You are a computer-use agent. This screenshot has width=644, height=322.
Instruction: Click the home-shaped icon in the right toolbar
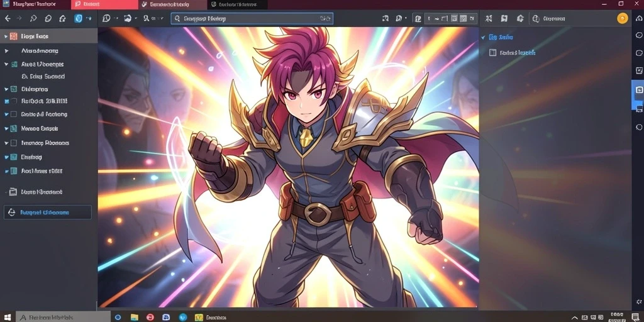coord(520,18)
